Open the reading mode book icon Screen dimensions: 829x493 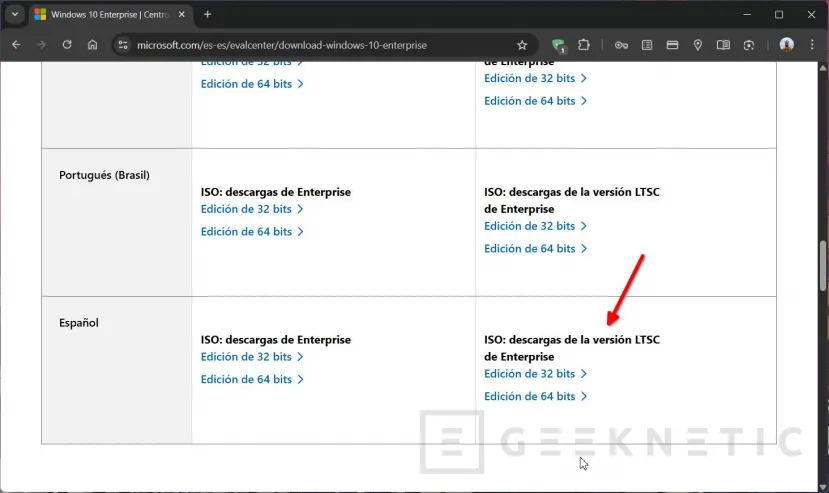[723, 45]
